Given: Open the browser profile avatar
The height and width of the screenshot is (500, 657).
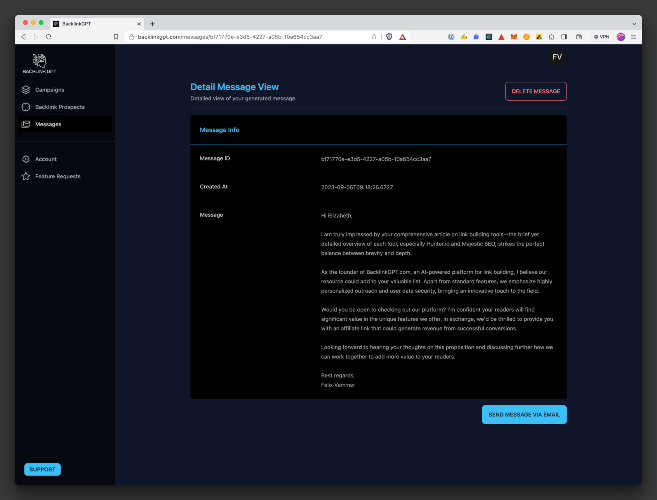Looking at the screenshot, I should point(621,37).
